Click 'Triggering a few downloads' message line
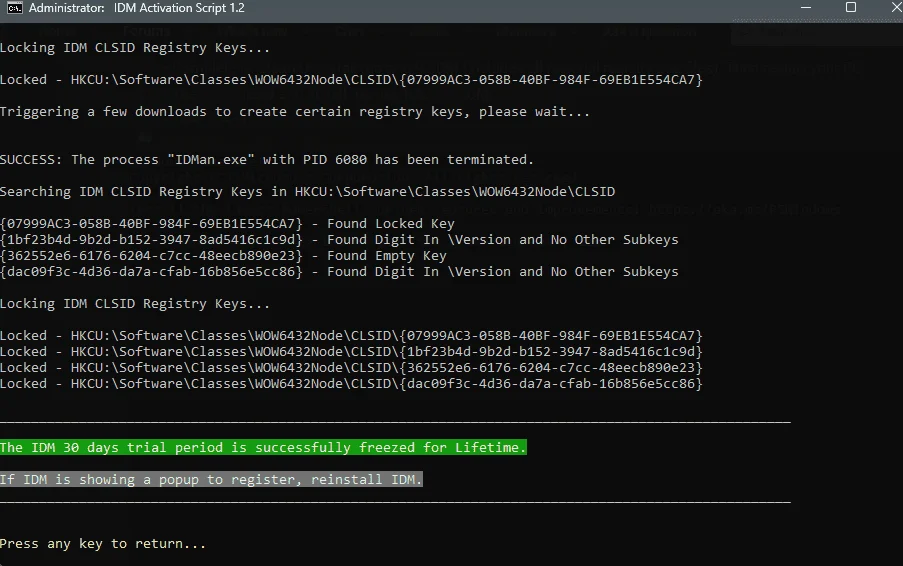 tap(295, 112)
